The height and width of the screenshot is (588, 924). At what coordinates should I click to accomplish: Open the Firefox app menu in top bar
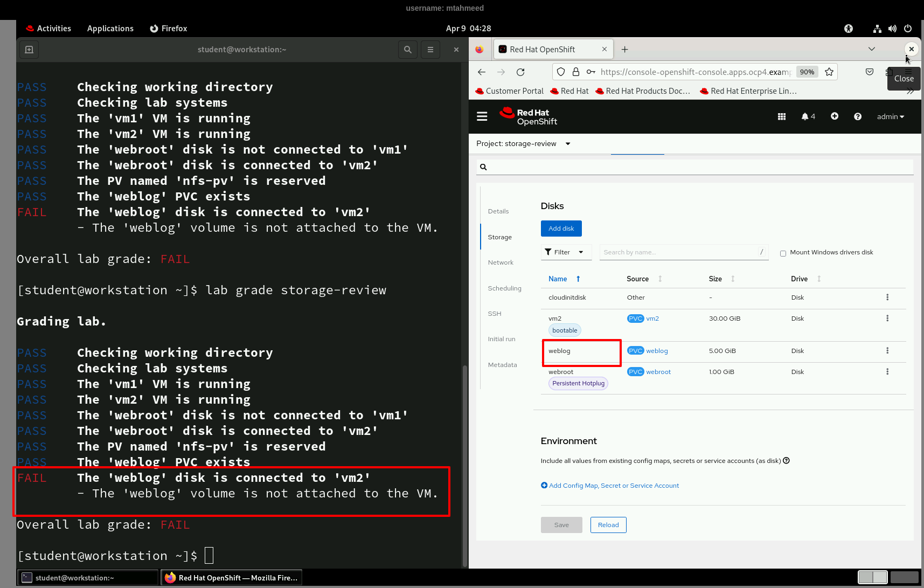pos(169,29)
